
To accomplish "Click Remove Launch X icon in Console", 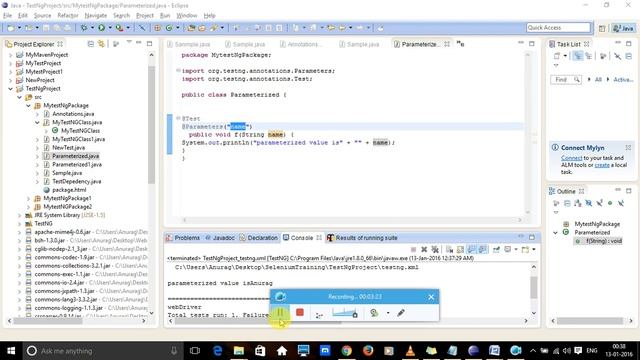I will tap(424, 249).
